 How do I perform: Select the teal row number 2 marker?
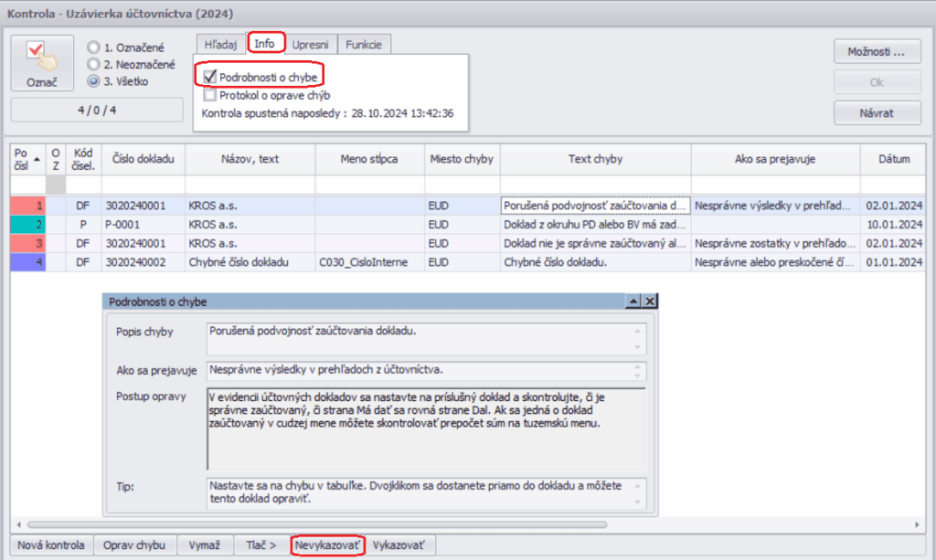[27, 224]
